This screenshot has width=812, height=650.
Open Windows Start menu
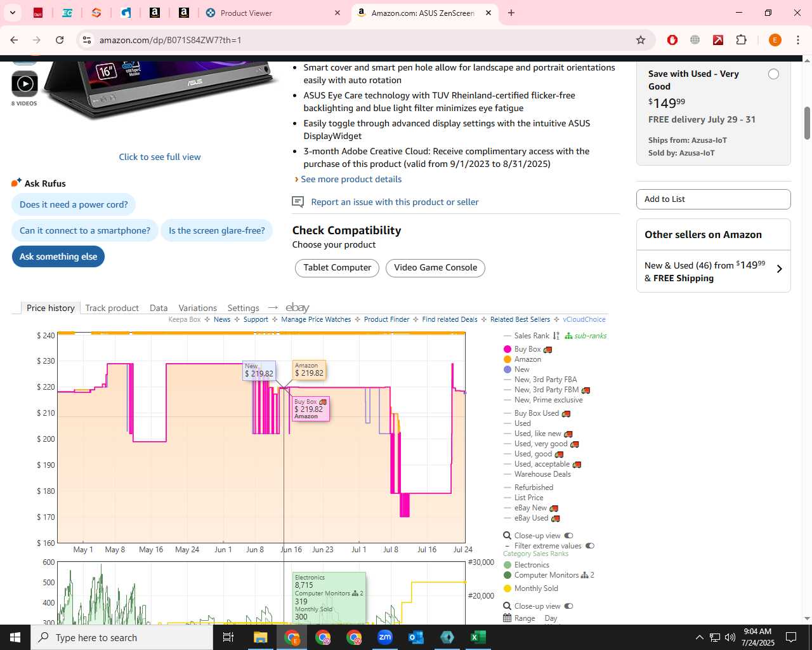point(15,637)
